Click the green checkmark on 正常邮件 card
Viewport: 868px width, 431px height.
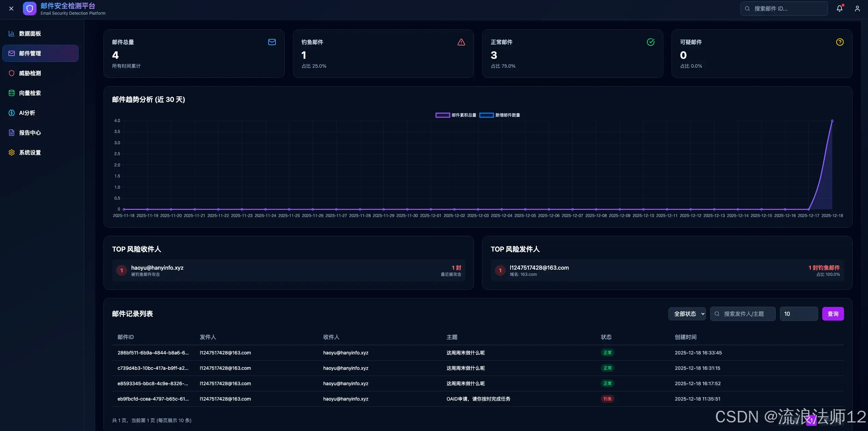coord(650,42)
